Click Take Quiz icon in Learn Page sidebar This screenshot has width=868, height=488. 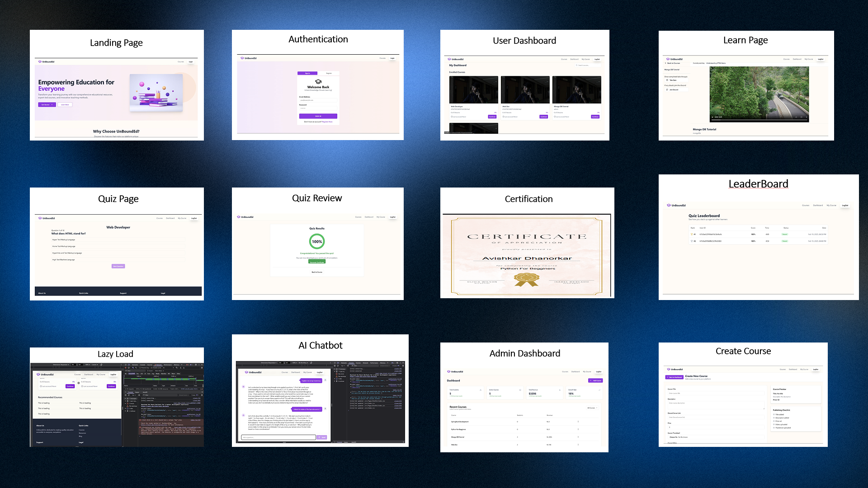click(x=667, y=80)
